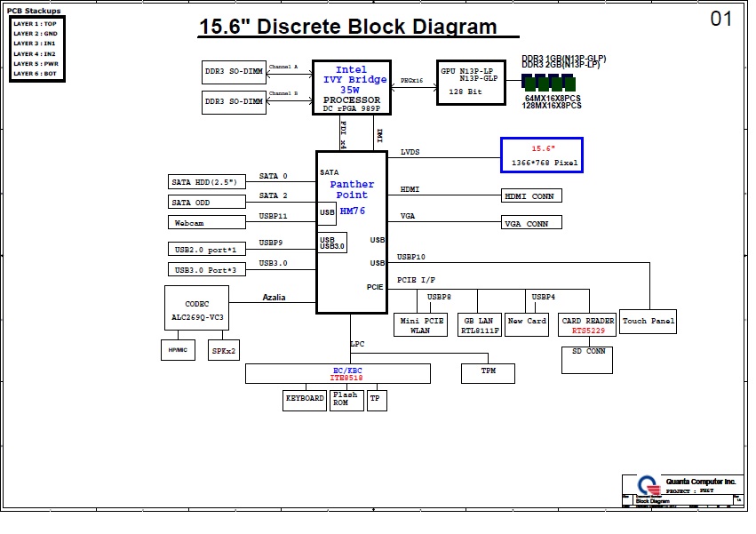Click the HDMI CONN box
This screenshot has height=534, width=756.
[x=531, y=195]
